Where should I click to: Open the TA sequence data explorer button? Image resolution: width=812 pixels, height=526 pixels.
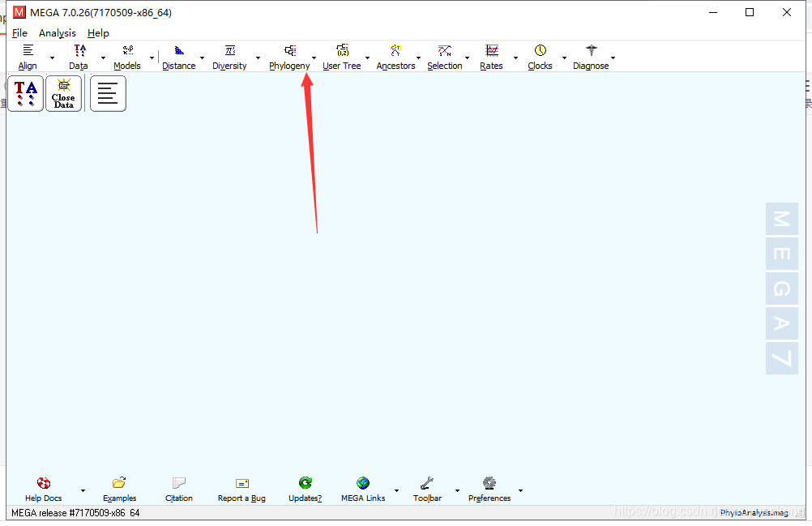26,94
